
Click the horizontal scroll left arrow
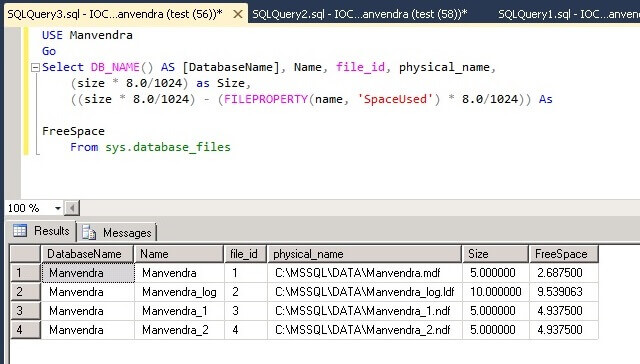tap(72, 208)
